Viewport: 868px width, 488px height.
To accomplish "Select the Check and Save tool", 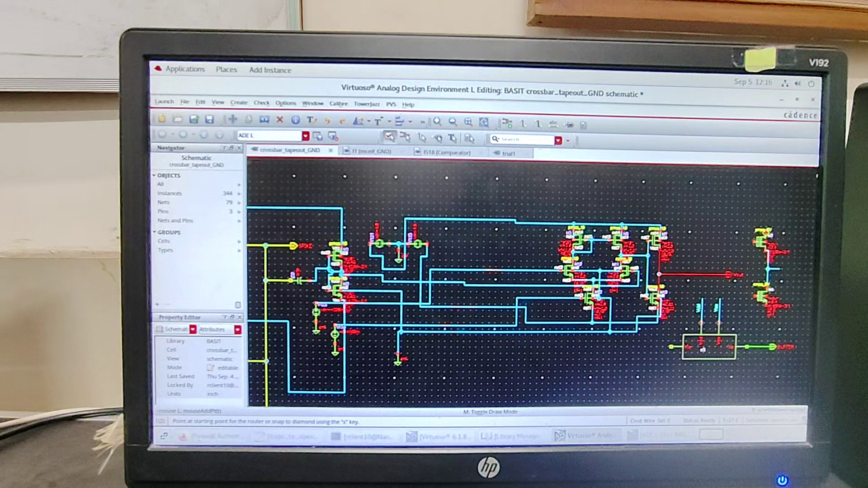I will tap(194, 120).
